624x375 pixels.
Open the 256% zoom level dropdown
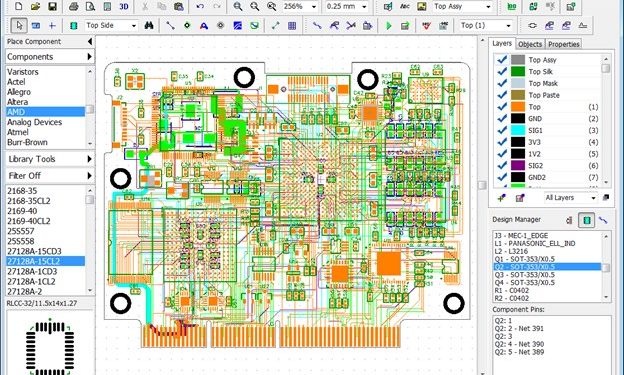[314, 7]
